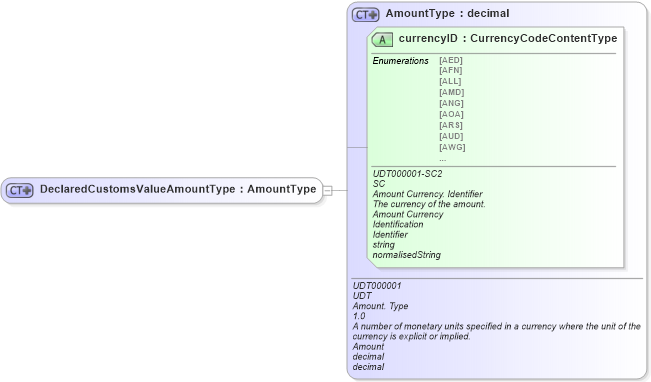The width and height of the screenshot is (651, 382).
Task: Select enumeration value [AWG]
Action: pyautogui.click(x=453, y=147)
